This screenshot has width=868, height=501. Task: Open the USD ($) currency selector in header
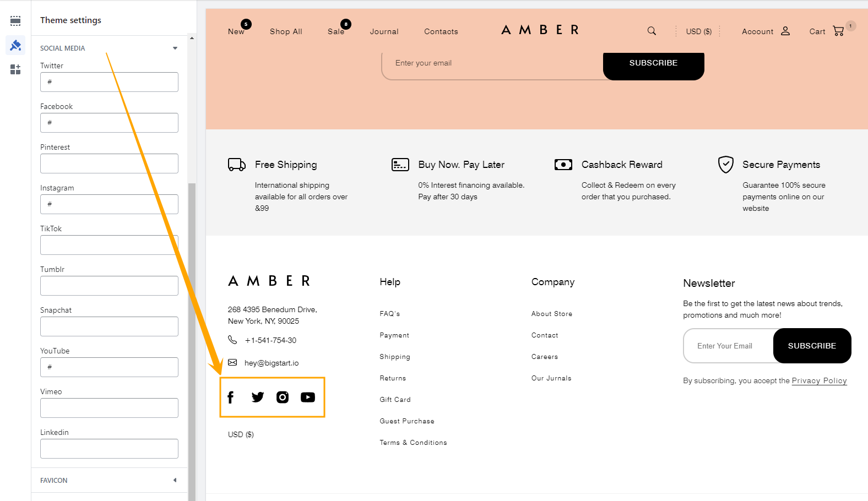698,31
